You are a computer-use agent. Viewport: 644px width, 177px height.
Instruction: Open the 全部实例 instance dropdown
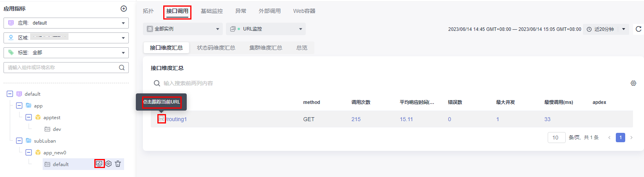(x=183, y=29)
